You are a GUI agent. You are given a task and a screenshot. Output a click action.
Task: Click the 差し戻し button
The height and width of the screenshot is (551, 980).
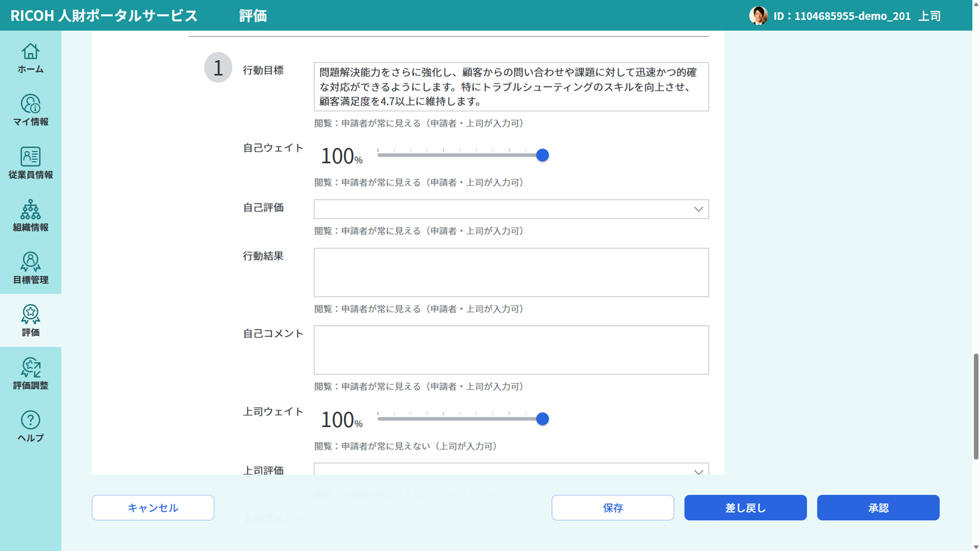point(745,508)
